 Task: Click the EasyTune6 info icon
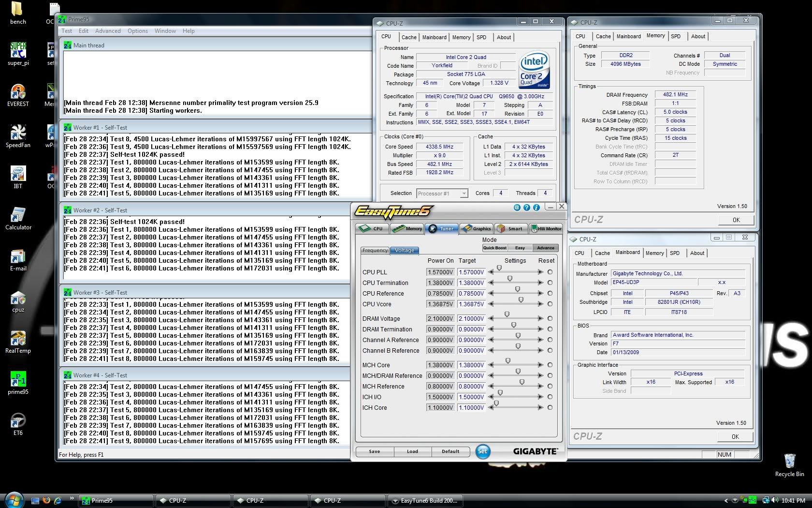pyautogui.click(x=536, y=208)
